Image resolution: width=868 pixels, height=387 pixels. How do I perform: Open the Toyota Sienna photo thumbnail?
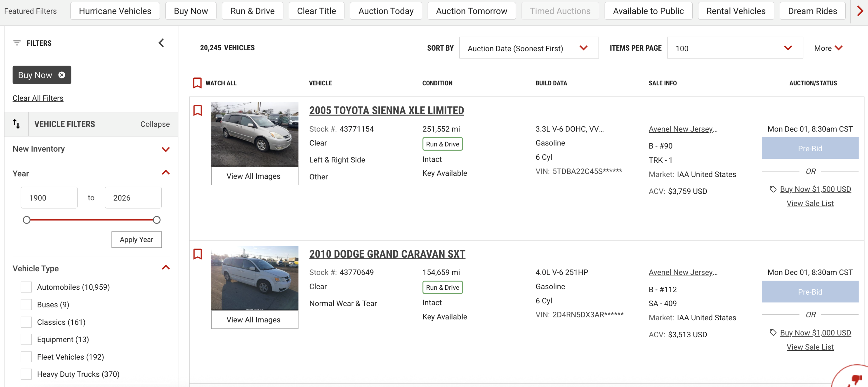click(255, 134)
